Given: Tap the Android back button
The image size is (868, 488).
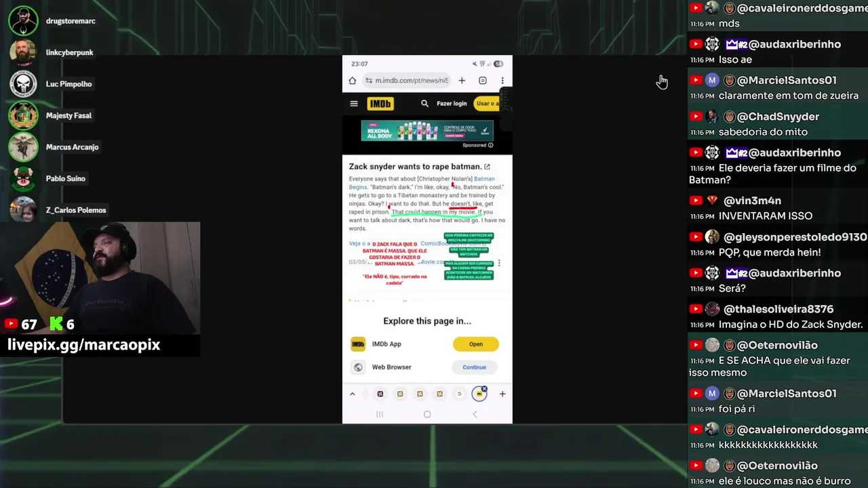Looking at the screenshot, I should tap(475, 414).
